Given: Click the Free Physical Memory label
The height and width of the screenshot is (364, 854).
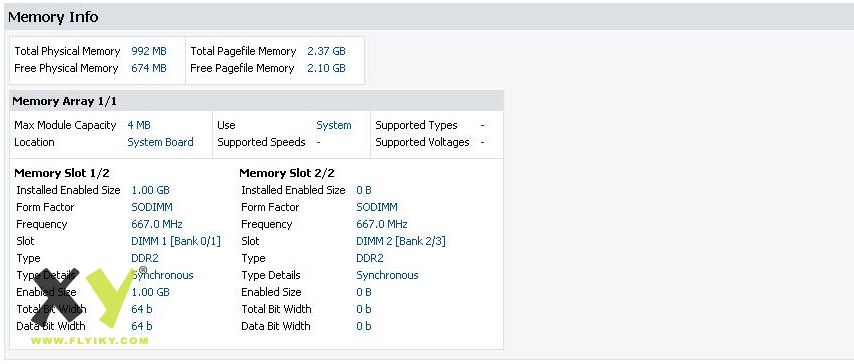Looking at the screenshot, I should tap(66, 68).
